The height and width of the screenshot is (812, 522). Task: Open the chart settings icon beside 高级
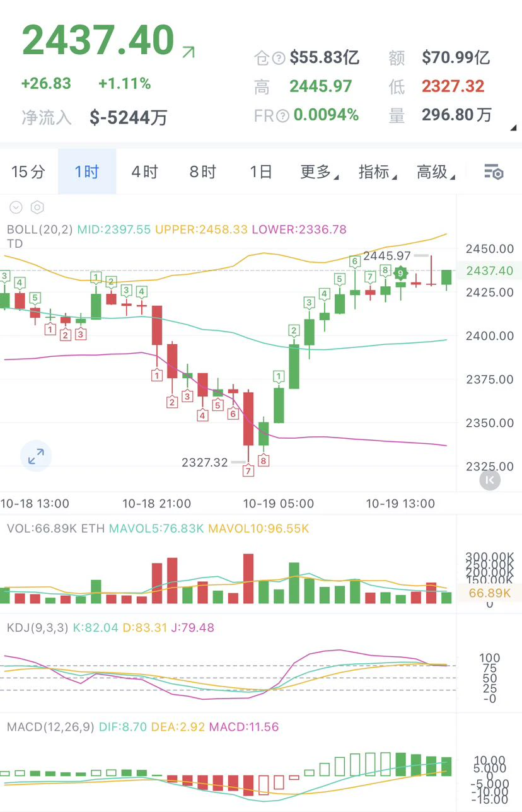[493, 171]
